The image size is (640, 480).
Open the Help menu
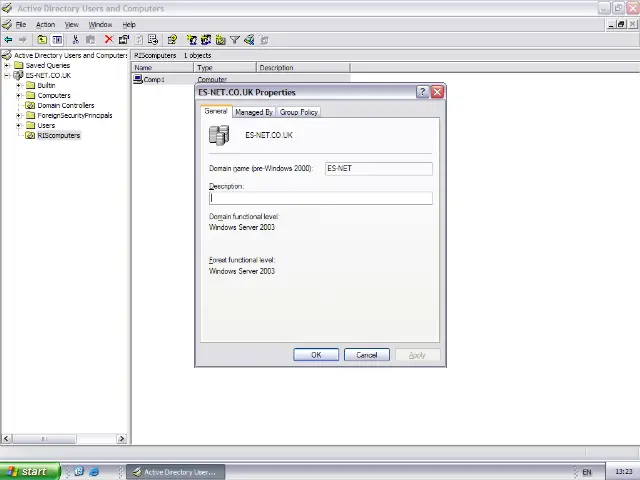click(x=129, y=24)
